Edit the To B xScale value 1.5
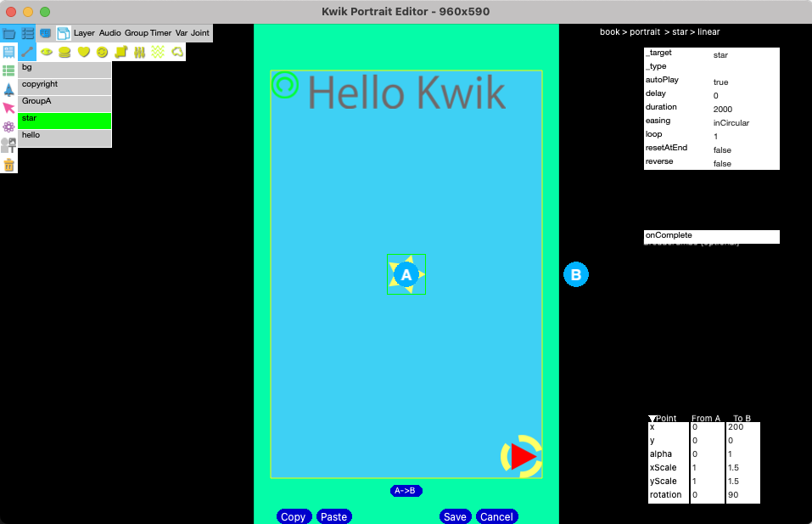812x524 pixels. pos(742,467)
